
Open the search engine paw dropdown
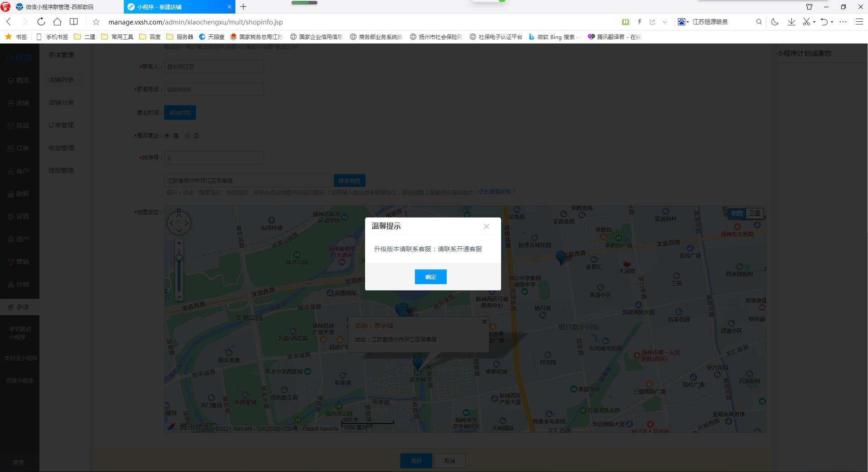click(x=683, y=22)
